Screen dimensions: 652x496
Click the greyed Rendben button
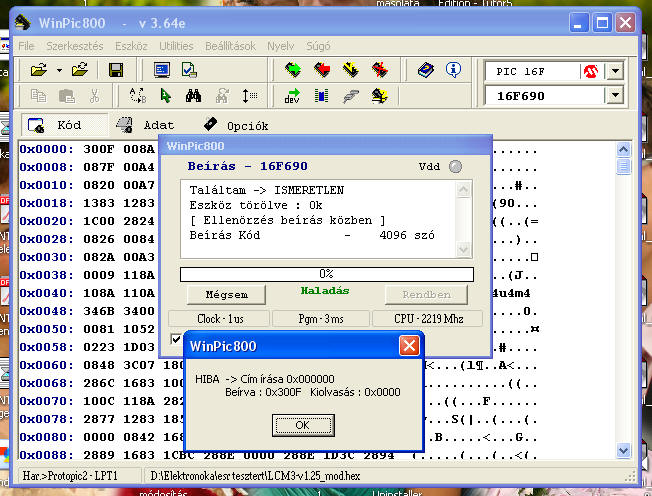[x=426, y=295]
